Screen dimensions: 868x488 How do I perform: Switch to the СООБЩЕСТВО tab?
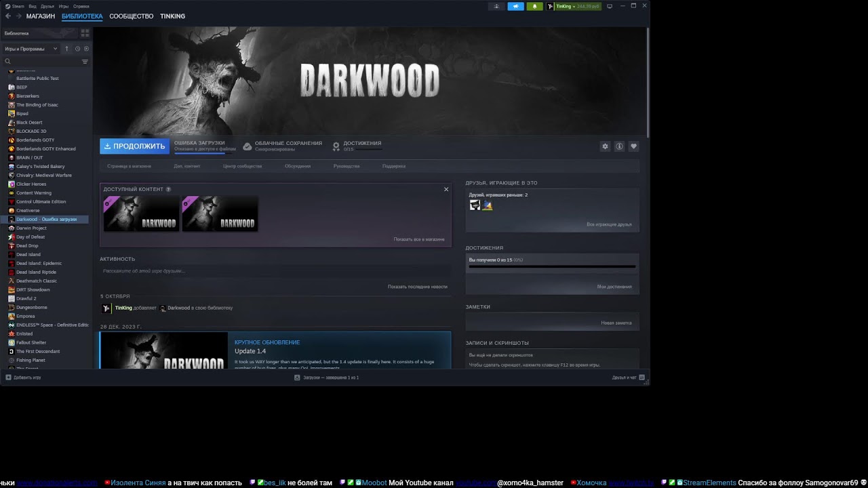point(132,16)
